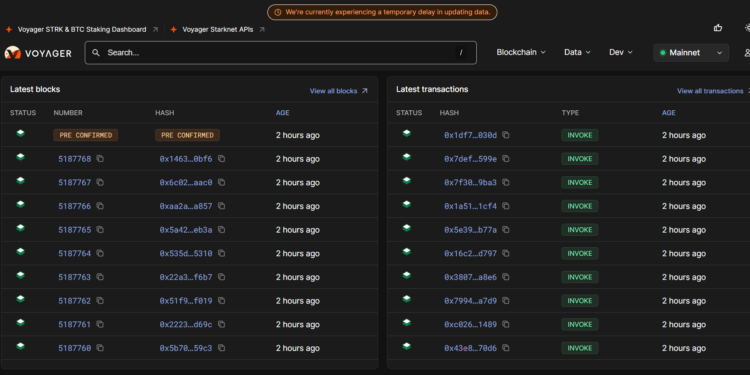The image size is (750, 375).
Task: Copy block number 5187763
Action: (100, 277)
